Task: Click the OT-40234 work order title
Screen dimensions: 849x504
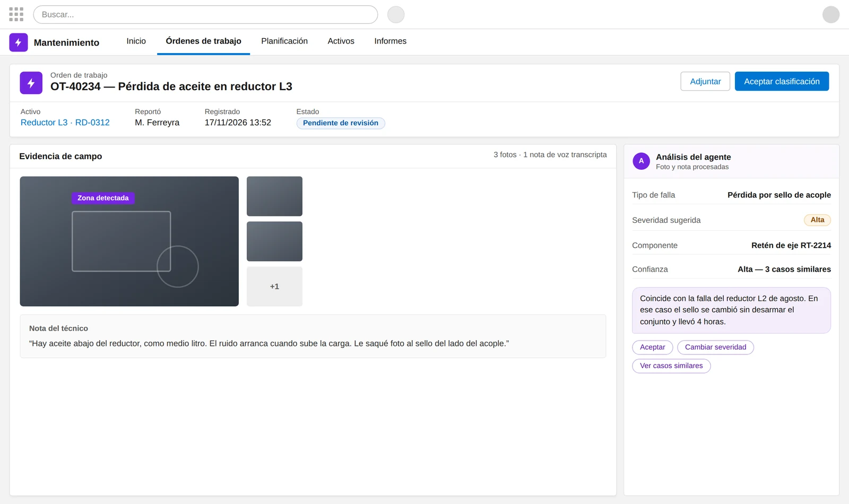Action: point(171,86)
